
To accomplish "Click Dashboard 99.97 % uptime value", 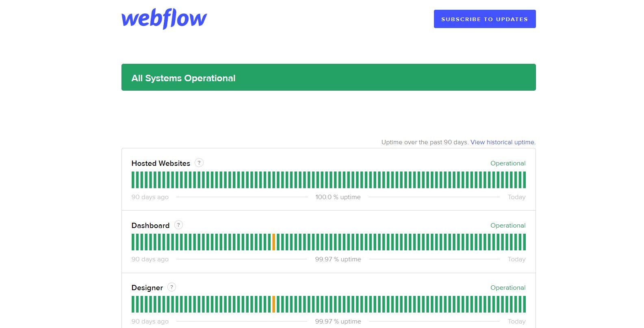I will point(338,259).
